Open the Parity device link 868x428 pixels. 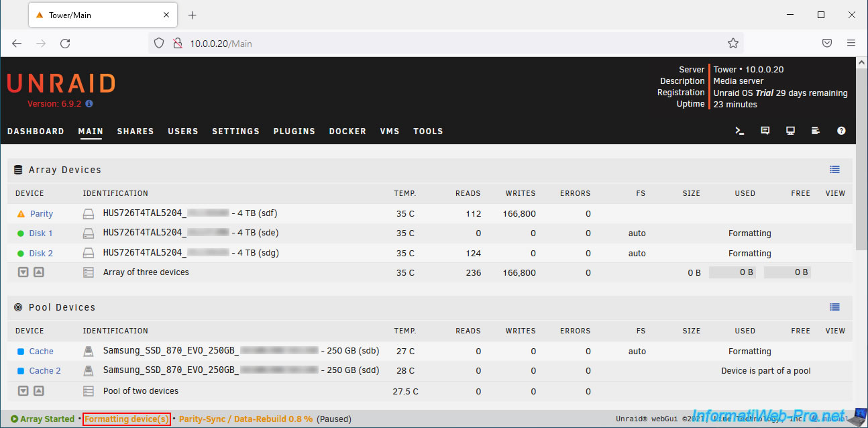tap(41, 214)
